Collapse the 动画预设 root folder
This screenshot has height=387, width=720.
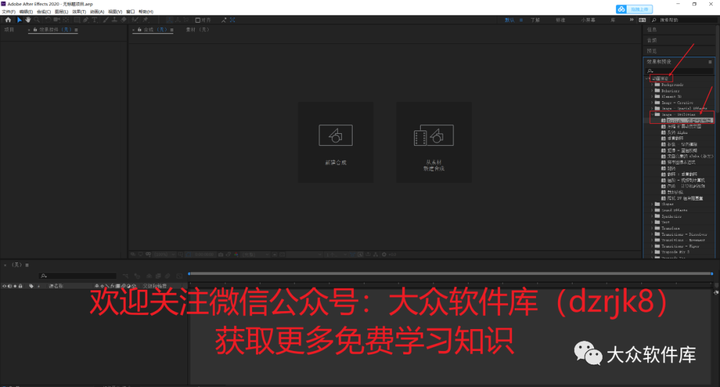[647, 79]
